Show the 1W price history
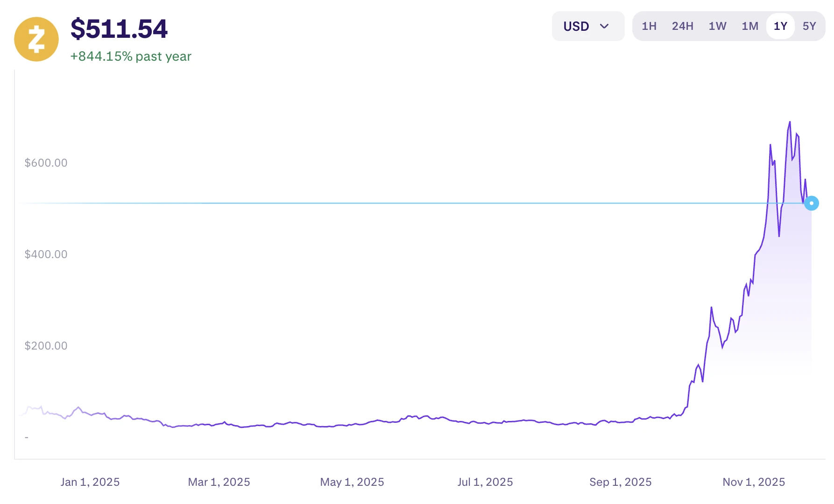 717,26
